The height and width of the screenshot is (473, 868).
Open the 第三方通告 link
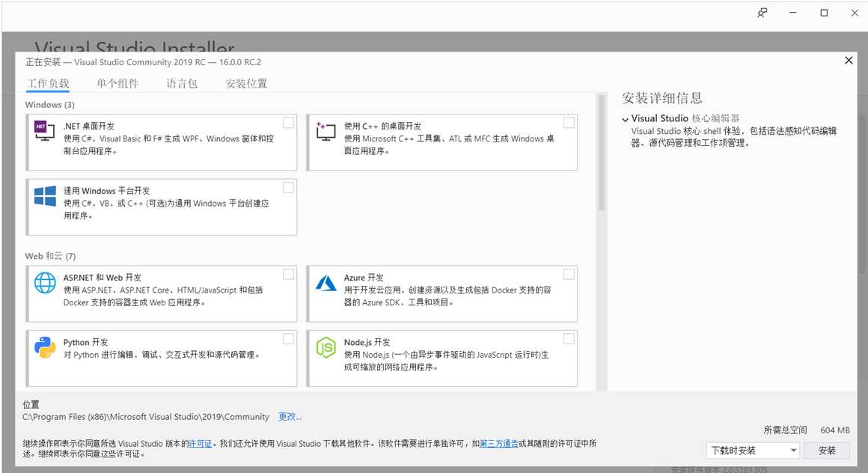(x=499, y=444)
